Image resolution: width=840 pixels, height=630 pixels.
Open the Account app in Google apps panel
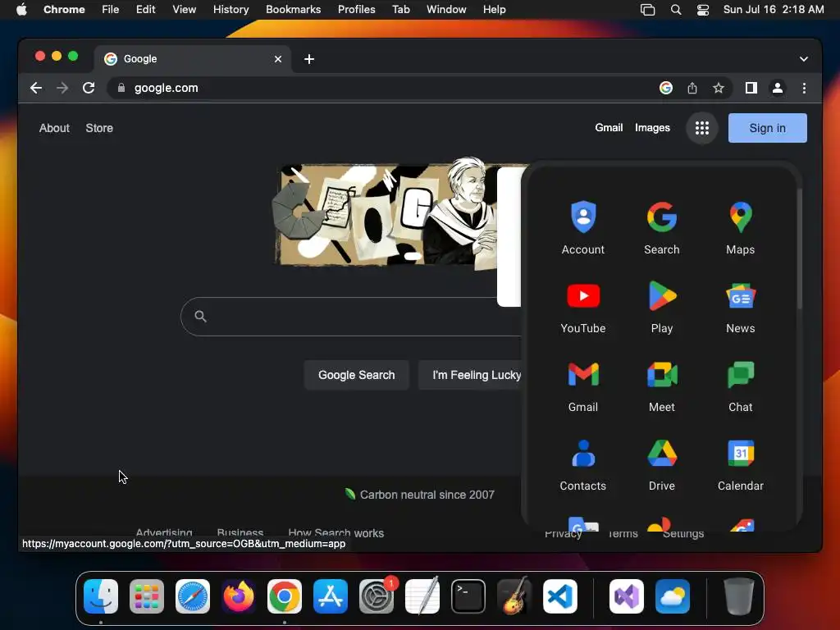(583, 228)
